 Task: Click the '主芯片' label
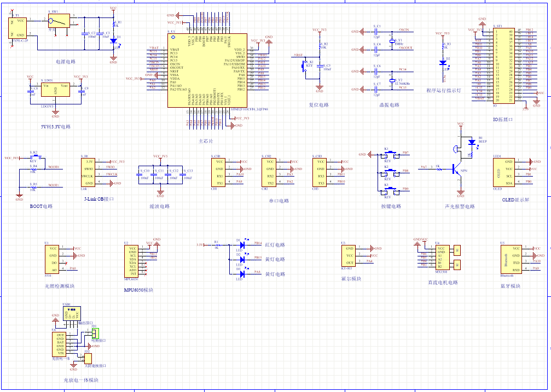pos(206,141)
